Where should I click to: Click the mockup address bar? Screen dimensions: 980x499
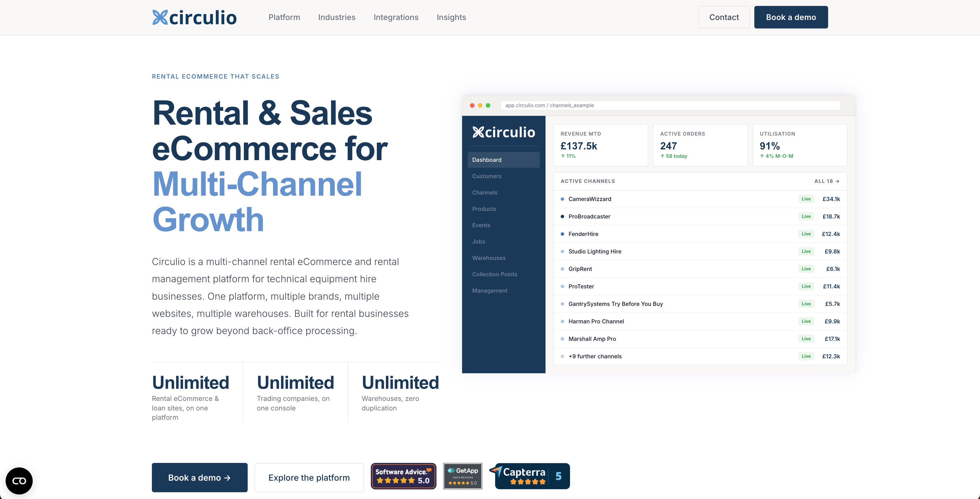[670, 105]
